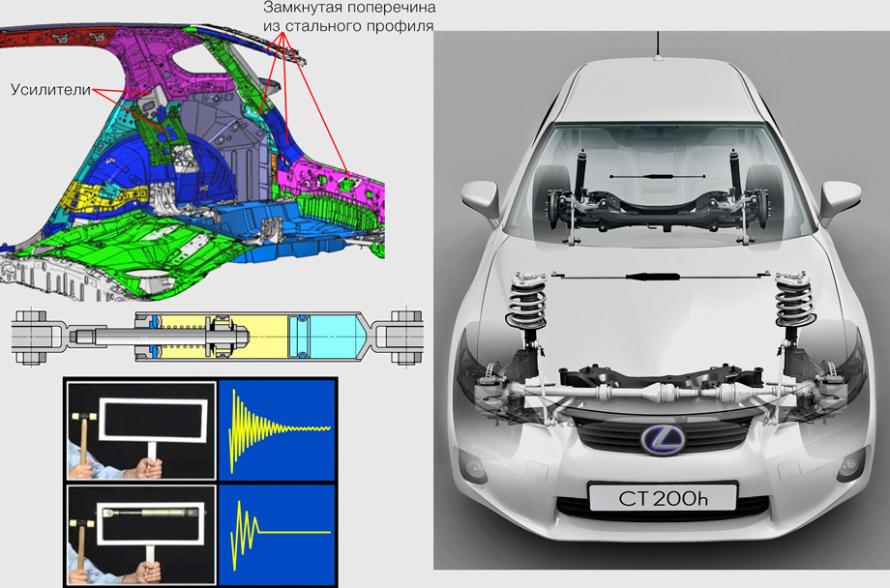Click the "из стального профиля" caption line
This screenshot has width=890, height=588.
348,26
